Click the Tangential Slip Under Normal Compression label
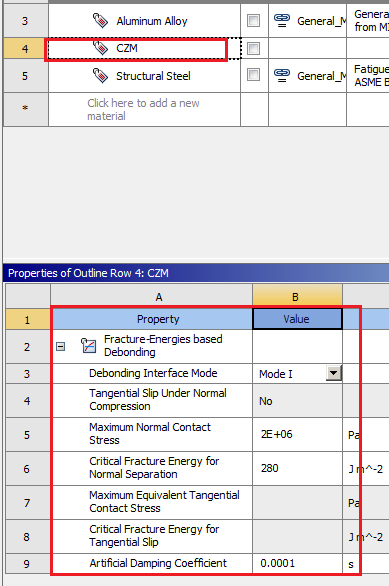 pos(158,400)
